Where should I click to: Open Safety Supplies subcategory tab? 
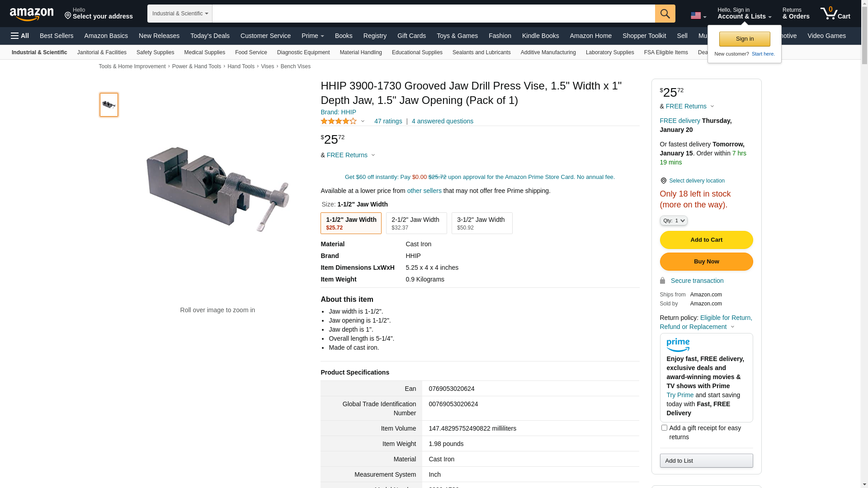tap(155, 52)
